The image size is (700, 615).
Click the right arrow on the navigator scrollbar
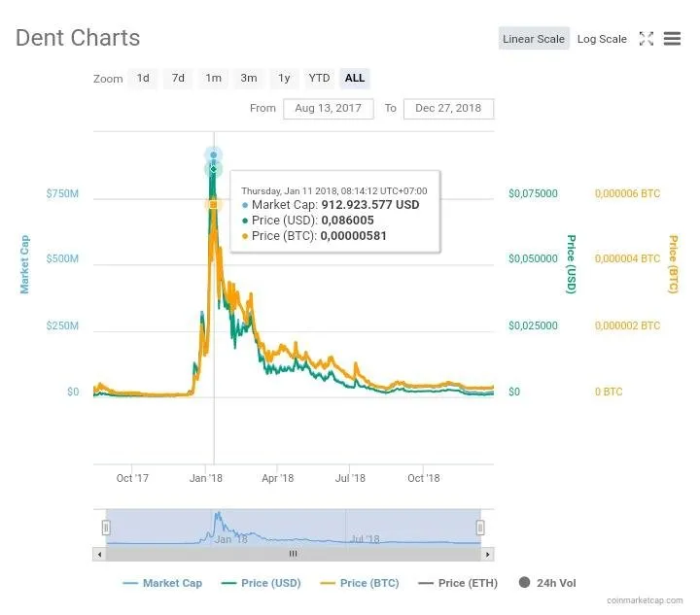click(x=487, y=555)
